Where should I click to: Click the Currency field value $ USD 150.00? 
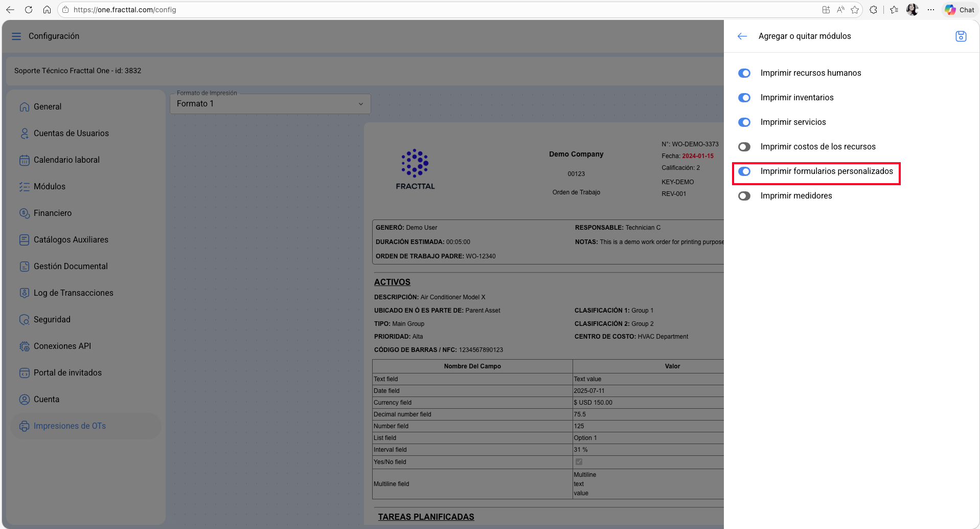pos(593,403)
